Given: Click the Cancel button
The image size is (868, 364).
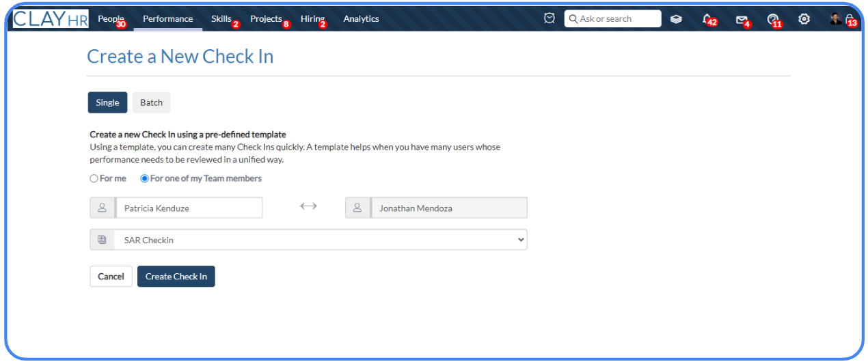Looking at the screenshot, I should click(111, 277).
